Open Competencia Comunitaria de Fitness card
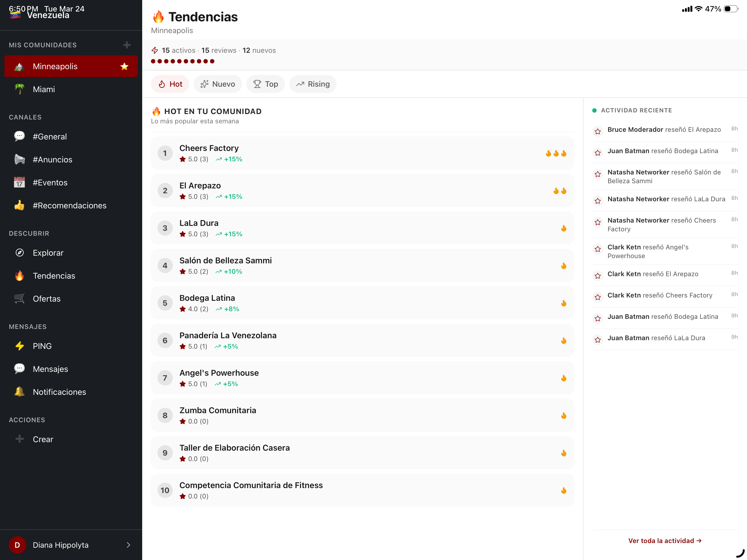Viewport: 747px width, 560px height. 362,491
